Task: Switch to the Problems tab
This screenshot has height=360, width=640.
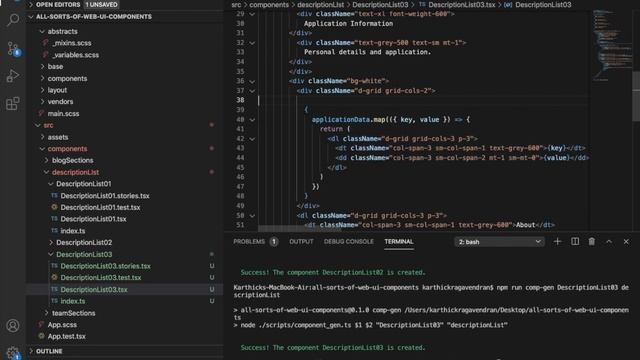Action: [x=249, y=242]
